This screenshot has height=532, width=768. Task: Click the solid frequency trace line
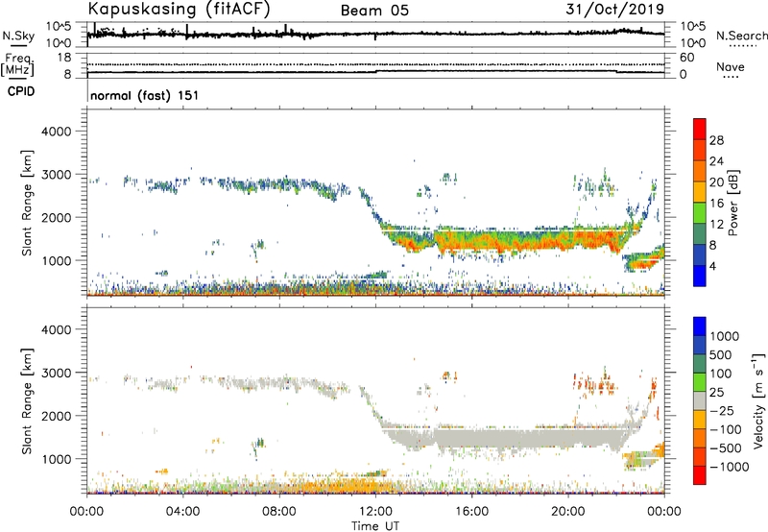375,71
